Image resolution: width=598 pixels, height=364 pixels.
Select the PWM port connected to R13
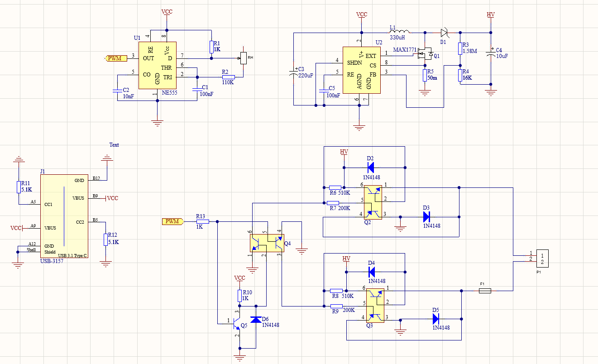[173, 221]
